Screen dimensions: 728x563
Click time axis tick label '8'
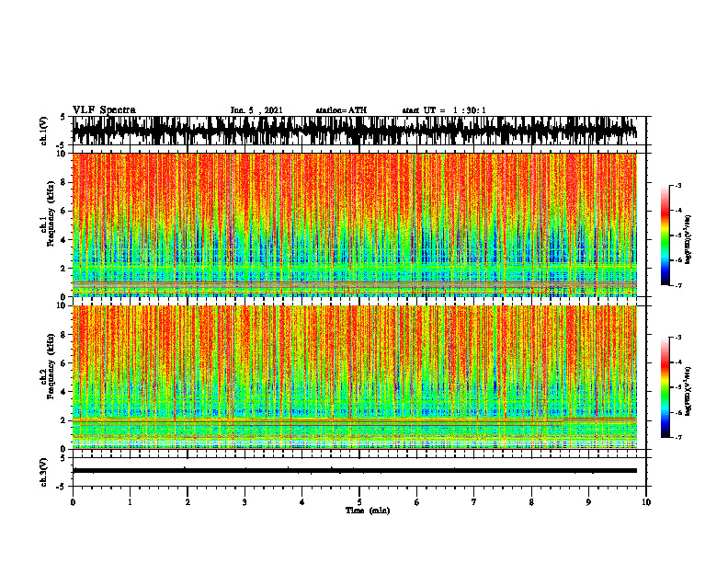pyautogui.click(x=531, y=502)
